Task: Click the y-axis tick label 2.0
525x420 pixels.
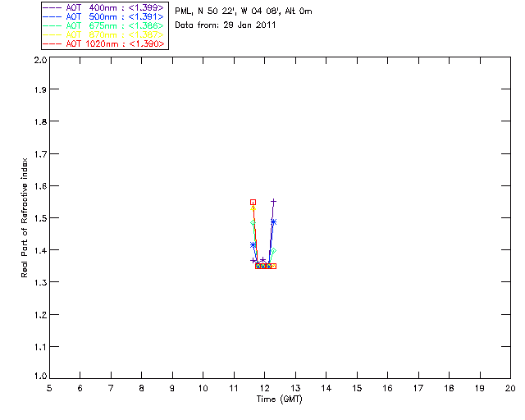Action: point(40,60)
